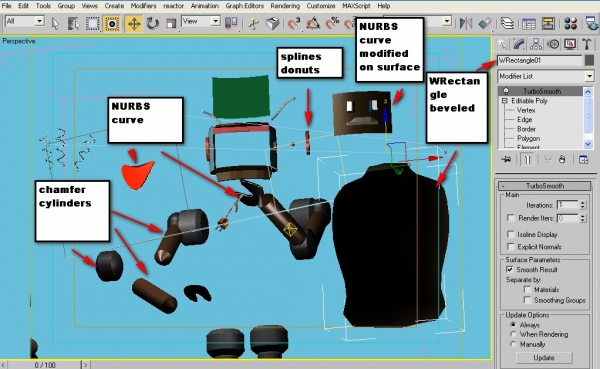Open the File menu
Screen dimensions: 600x369
[x=7, y=6]
